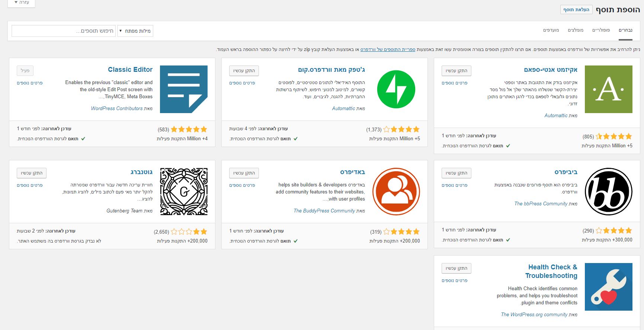644x330 pixels.
Task: Click the Akismet Anti-Spam plugin icon
Action: (x=608, y=89)
